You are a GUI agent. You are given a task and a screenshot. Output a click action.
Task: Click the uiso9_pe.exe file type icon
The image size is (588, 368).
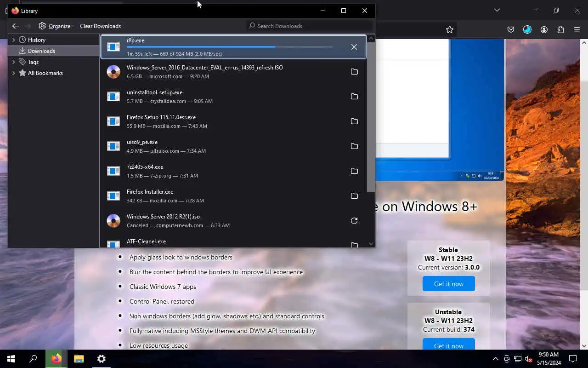[x=113, y=146]
